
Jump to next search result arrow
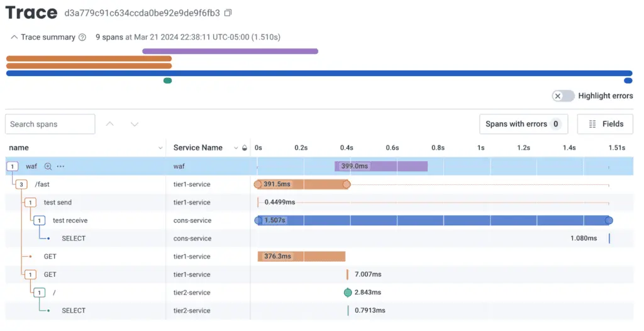point(135,124)
